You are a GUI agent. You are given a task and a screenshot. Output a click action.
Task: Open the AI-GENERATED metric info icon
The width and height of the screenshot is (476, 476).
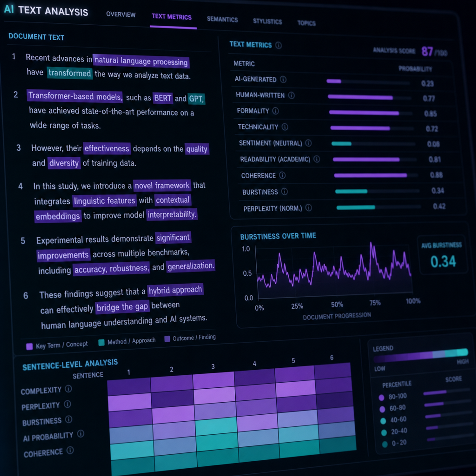tap(283, 79)
